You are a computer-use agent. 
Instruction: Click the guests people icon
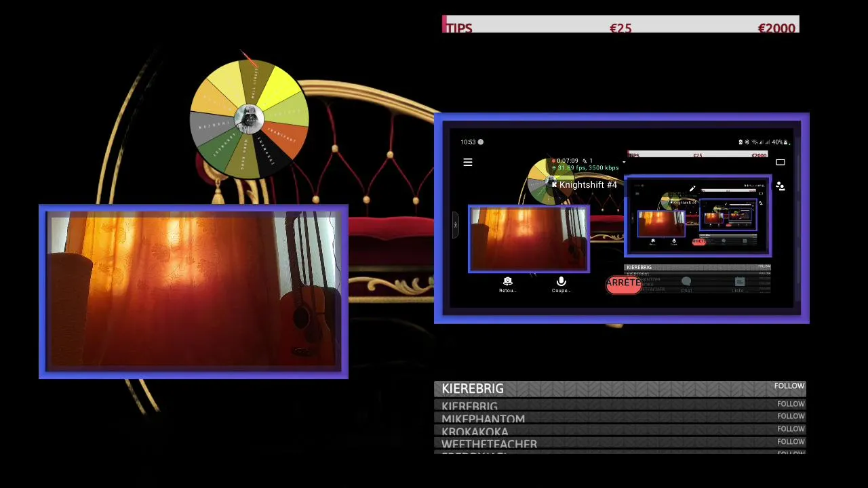pos(780,186)
